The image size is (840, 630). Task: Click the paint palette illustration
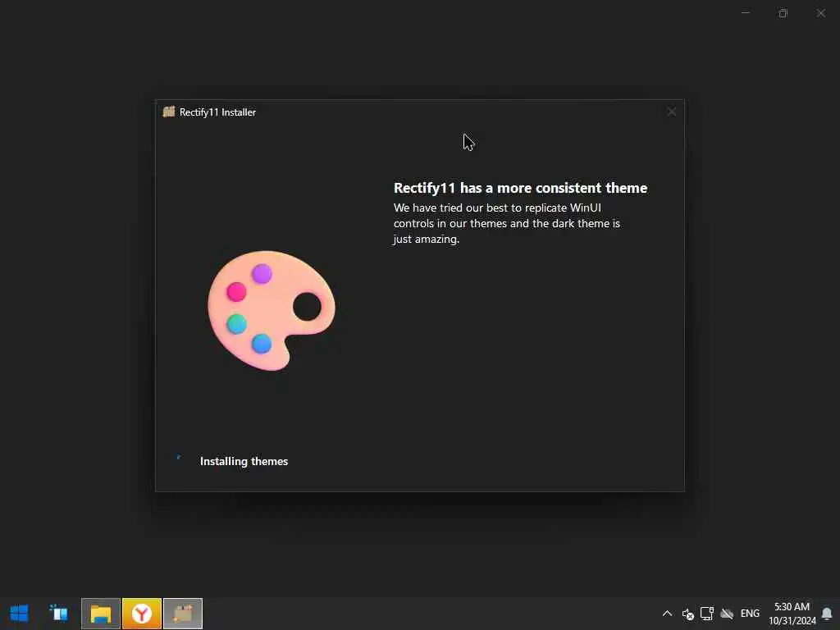[272, 311]
